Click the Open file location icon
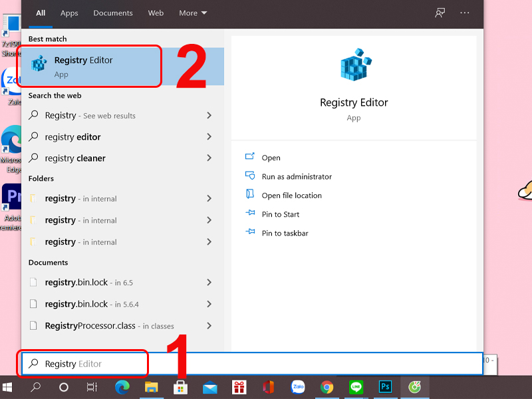Viewport: 532px width, 399px height. click(x=250, y=194)
